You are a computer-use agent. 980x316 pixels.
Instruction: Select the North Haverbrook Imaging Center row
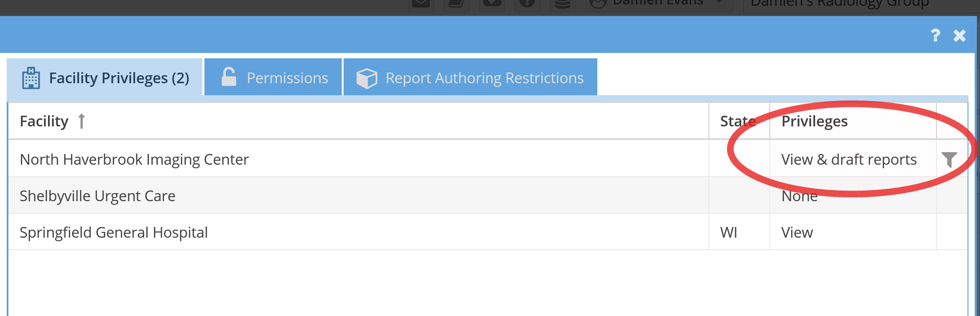tap(488, 159)
